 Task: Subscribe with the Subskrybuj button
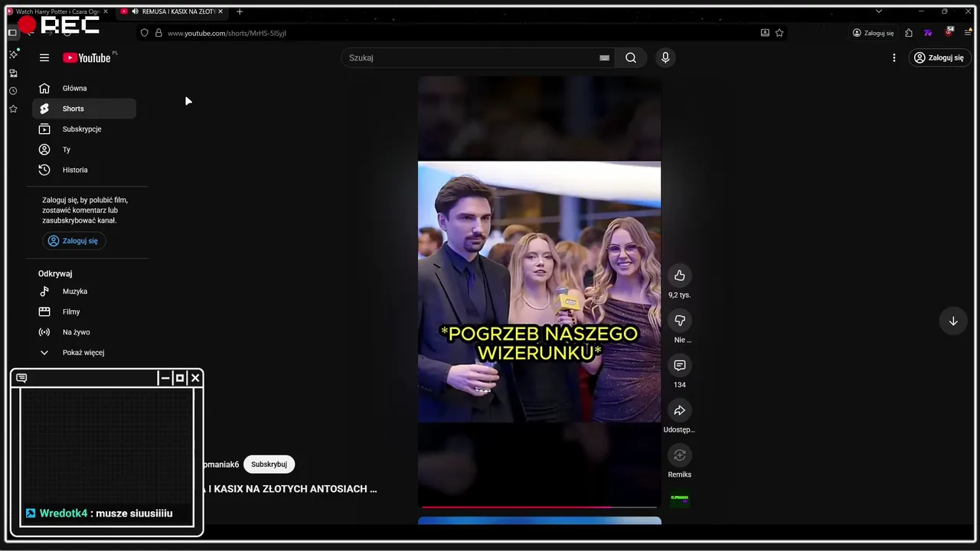[x=269, y=465]
